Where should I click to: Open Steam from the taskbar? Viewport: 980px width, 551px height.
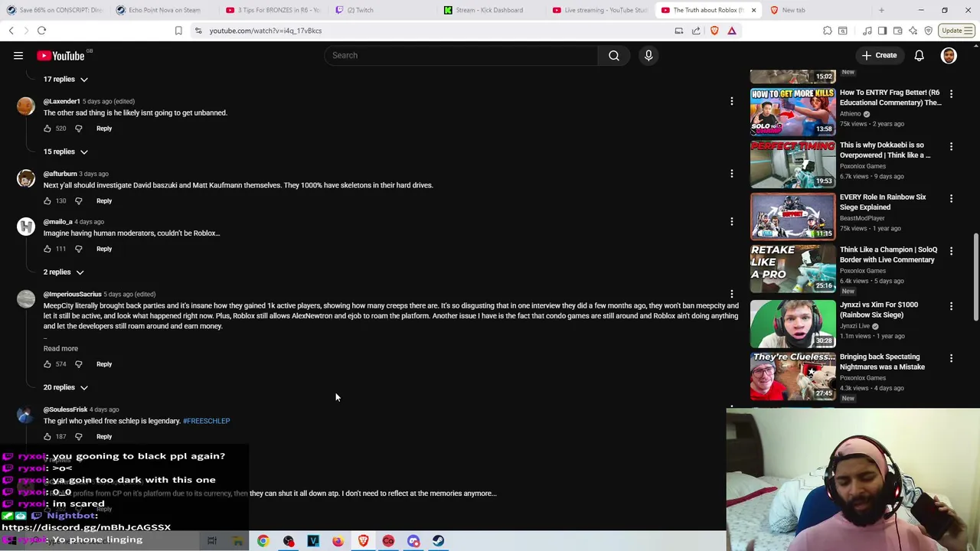click(x=438, y=541)
